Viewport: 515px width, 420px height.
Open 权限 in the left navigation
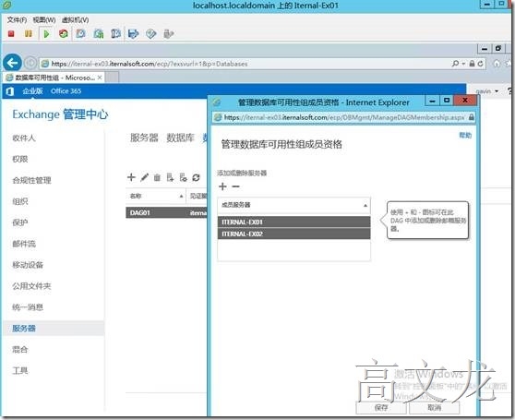(x=20, y=159)
